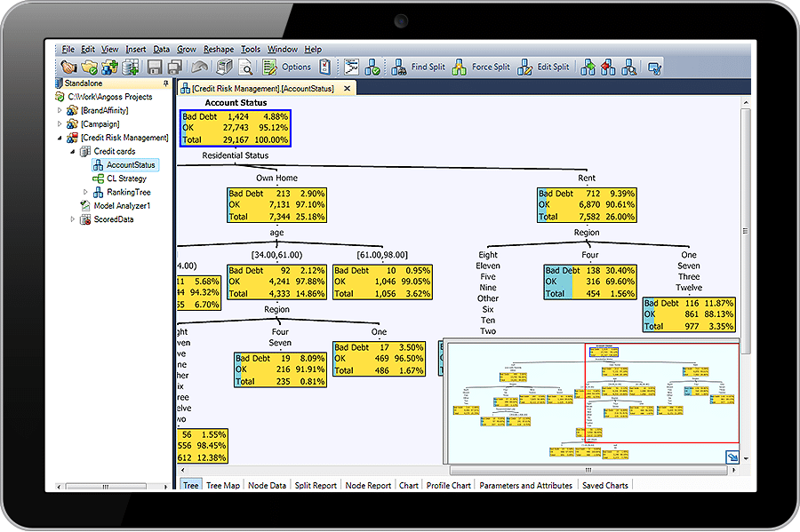Viewport: 800px width, 532px height.
Task: Collapse the [Credit Risk Management] node
Action: coord(60,137)
